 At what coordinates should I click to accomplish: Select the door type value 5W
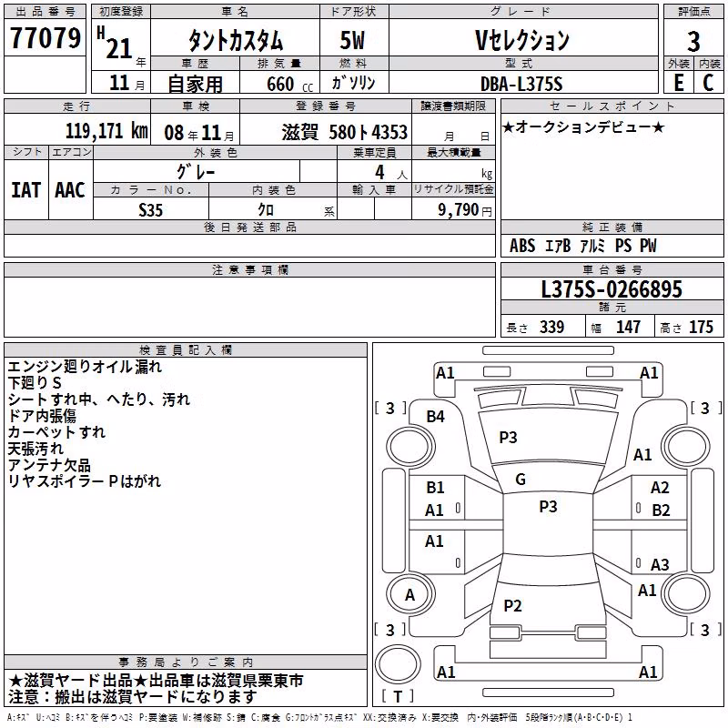click(352, 40)
